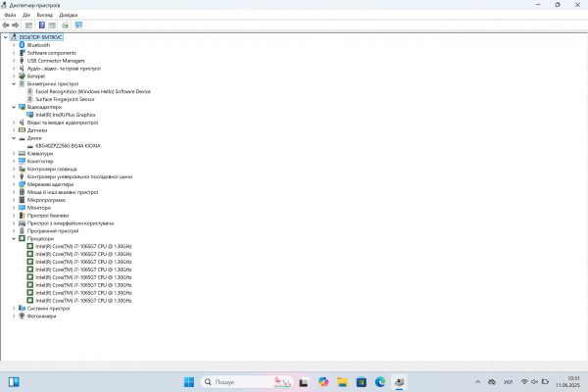Open Widgets panel from taskbar
Screen dimensions: 588x392
point(14,382)
